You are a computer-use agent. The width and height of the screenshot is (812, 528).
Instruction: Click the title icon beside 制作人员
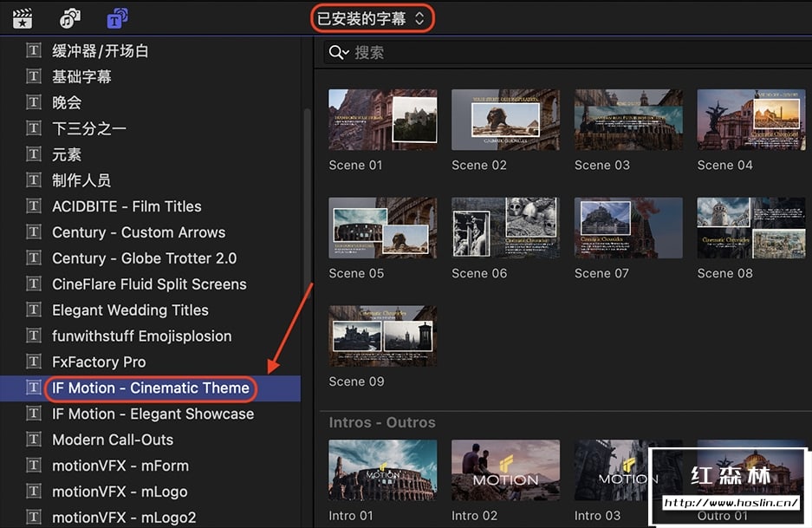click(34, 179)
